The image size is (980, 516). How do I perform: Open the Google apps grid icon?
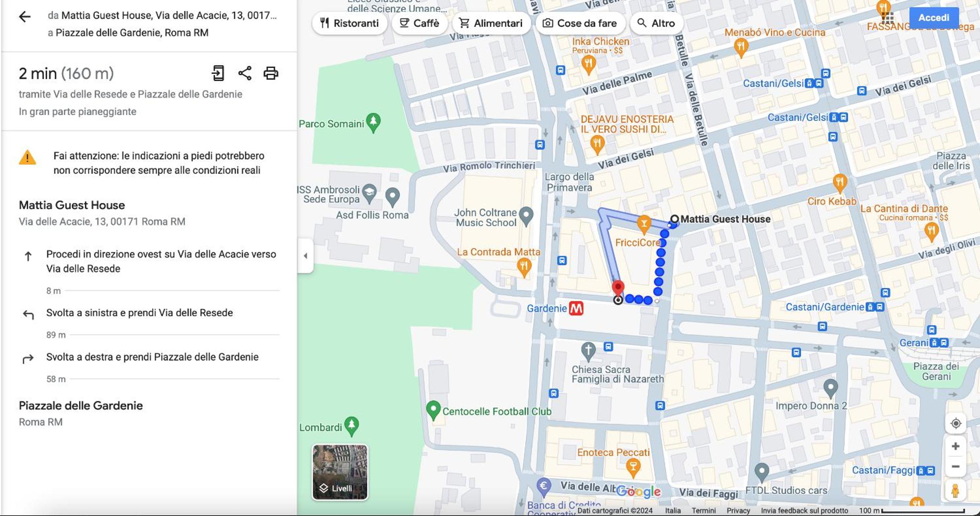coord(888,17)
